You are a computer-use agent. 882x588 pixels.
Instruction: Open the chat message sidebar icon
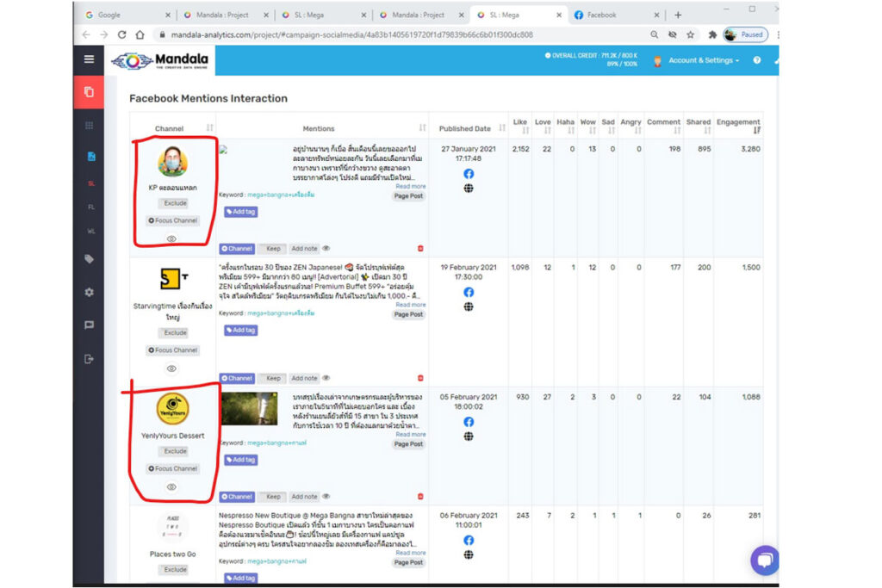[x=89, y=325]
